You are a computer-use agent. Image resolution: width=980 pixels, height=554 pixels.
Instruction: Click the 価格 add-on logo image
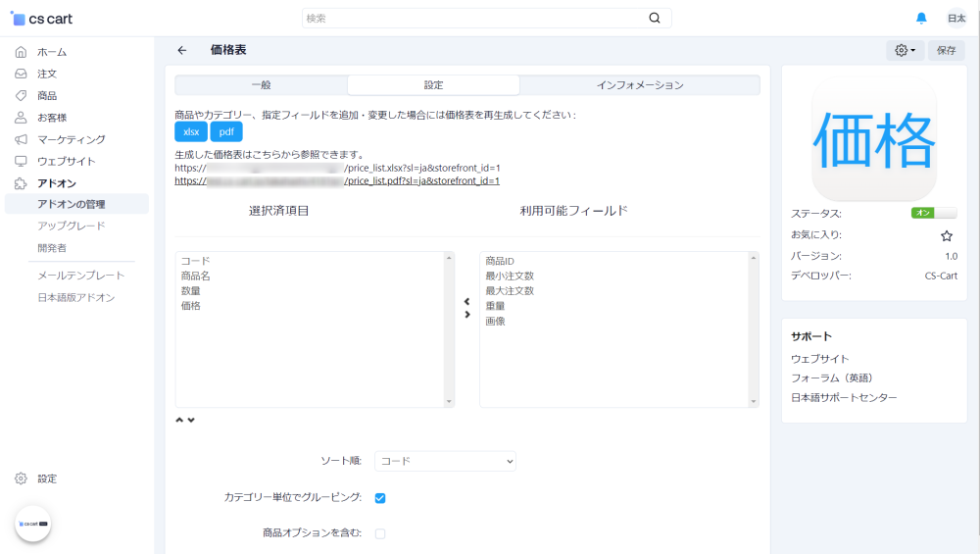point(874,139)
